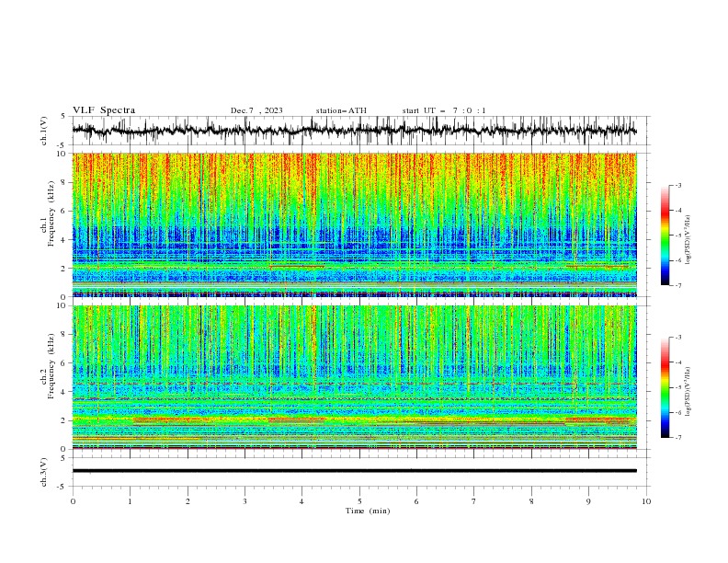Viewport: 728px width, 563px height.
Task: Click the ch.2 spectrogram color bar
Action: point(665,387)
